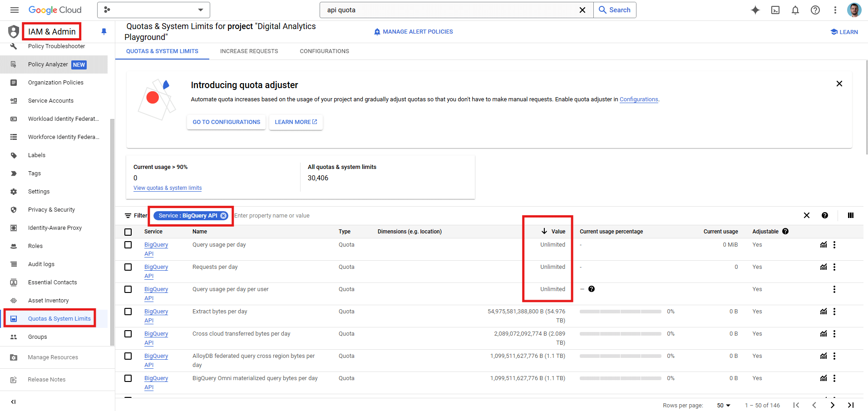This screenshot has height=411, width=868.
Task: Show monitoring chart for Requests per day
Action: (x=824, y=267)
